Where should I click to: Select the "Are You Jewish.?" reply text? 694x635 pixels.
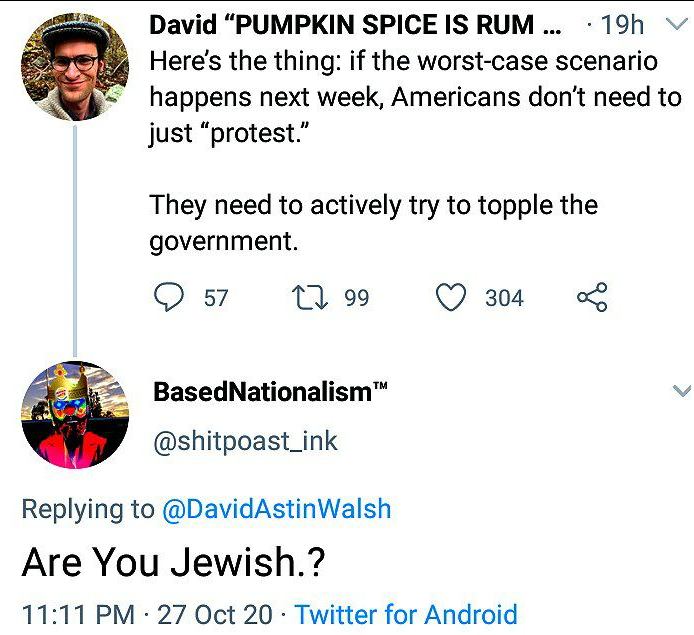173,563
